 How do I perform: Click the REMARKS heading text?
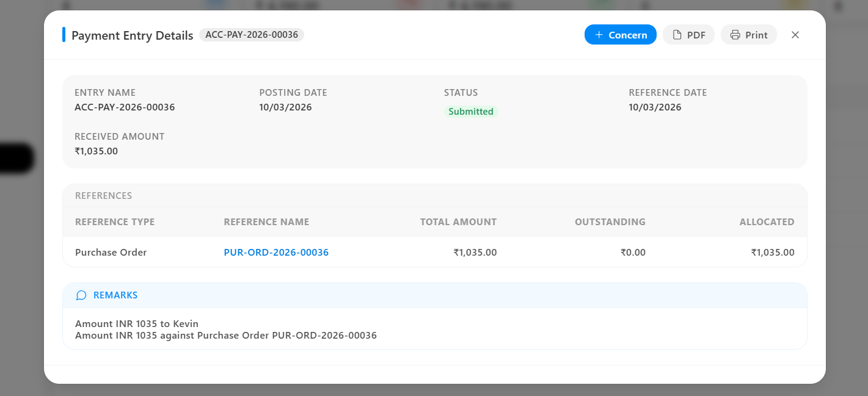115,295
